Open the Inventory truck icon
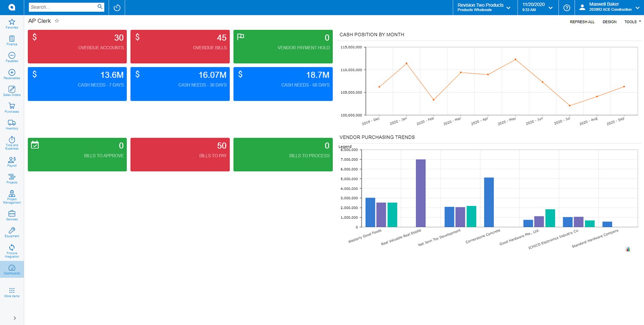This screenshot has width=644, height=325. coord(12,125)
